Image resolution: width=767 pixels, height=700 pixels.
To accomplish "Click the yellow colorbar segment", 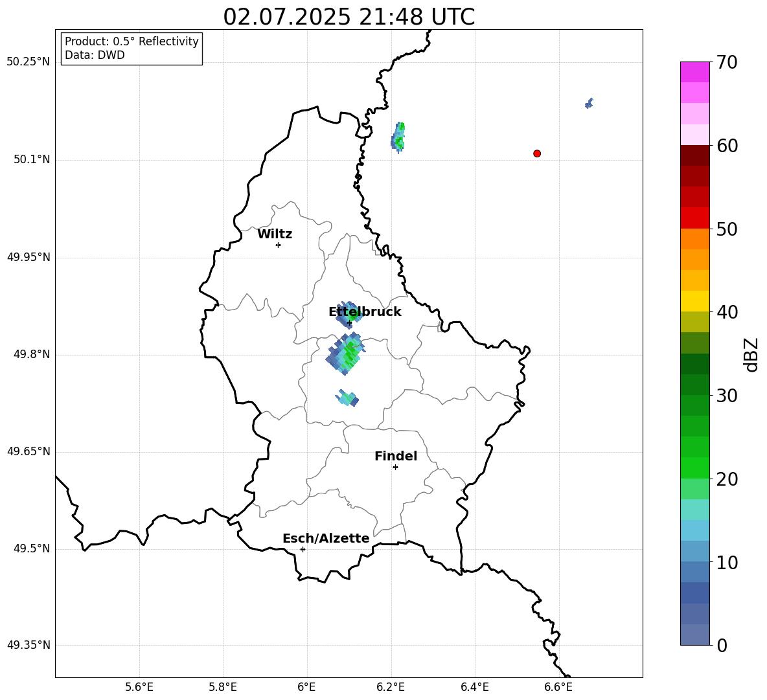I will (x=695, y=301).
